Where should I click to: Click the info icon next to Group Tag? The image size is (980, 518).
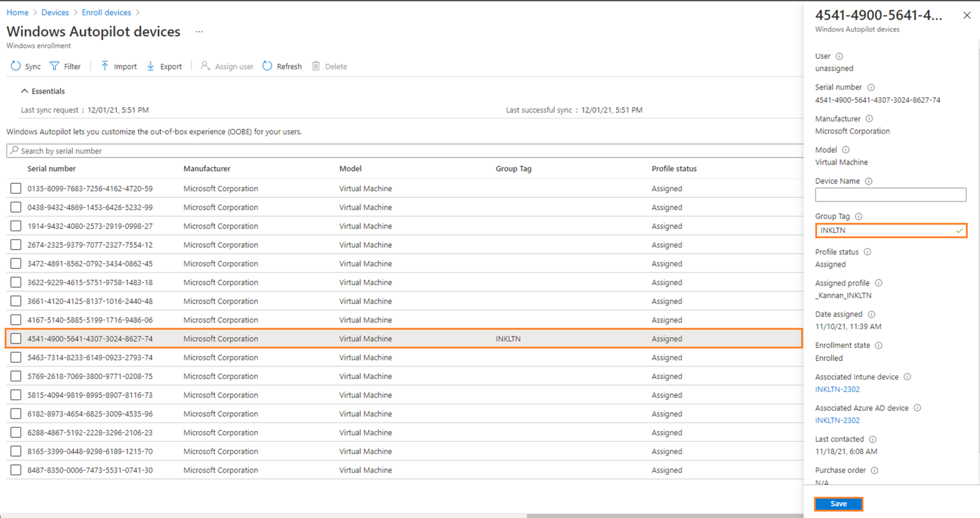[x=858, y=216]
